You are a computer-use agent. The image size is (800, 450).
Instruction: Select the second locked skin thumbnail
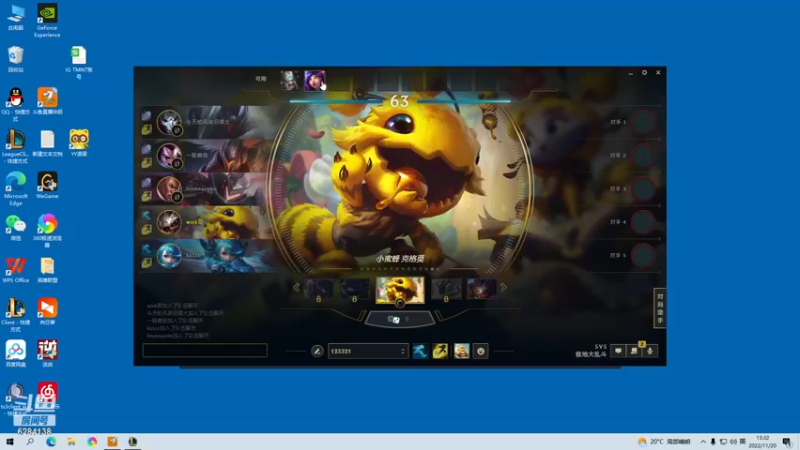pyautogui.click(x=355, y=289)
